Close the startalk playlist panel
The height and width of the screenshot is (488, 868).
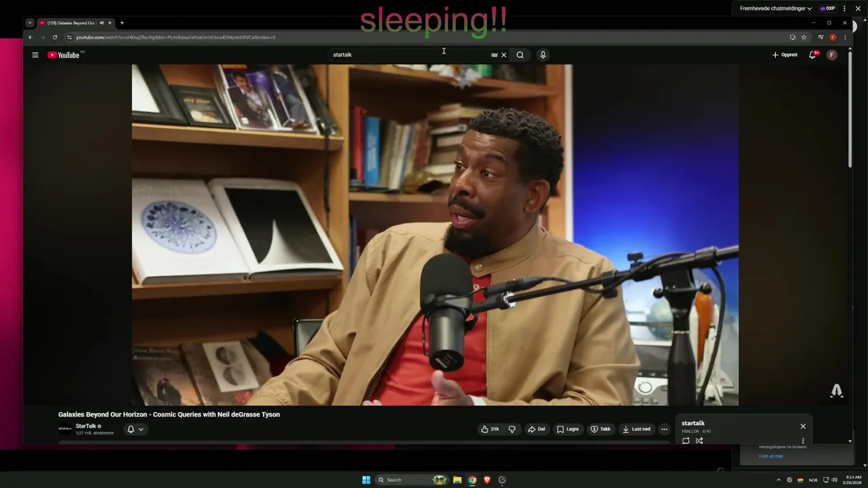click(803, 426)
